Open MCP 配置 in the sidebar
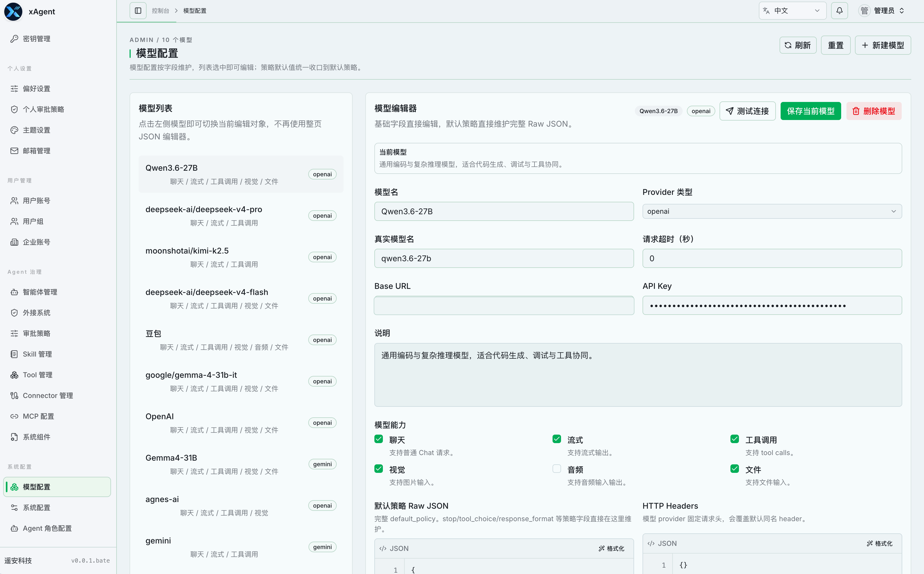 coord(57,416)
